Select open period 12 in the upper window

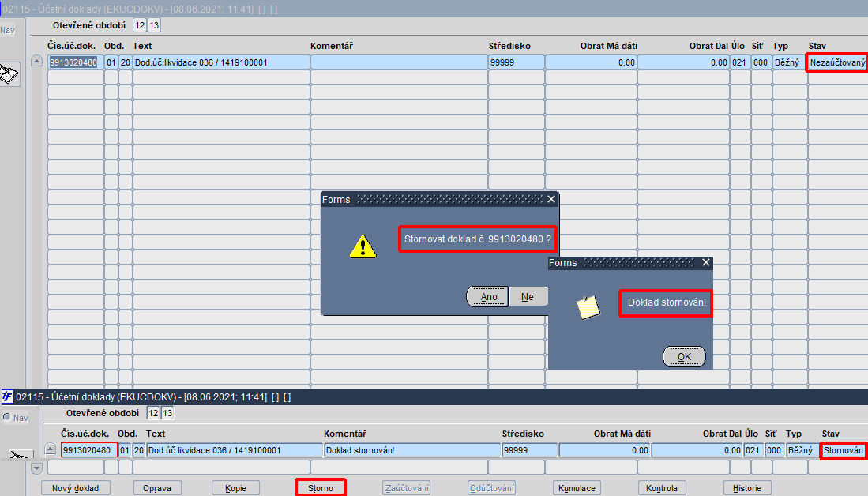(x=140, y=25)
